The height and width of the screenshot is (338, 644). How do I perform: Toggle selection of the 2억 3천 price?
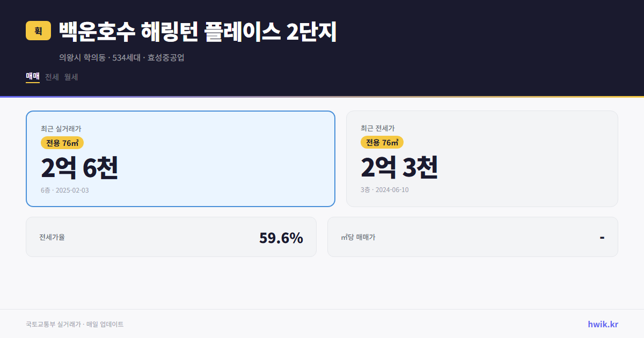click(400, 168)
